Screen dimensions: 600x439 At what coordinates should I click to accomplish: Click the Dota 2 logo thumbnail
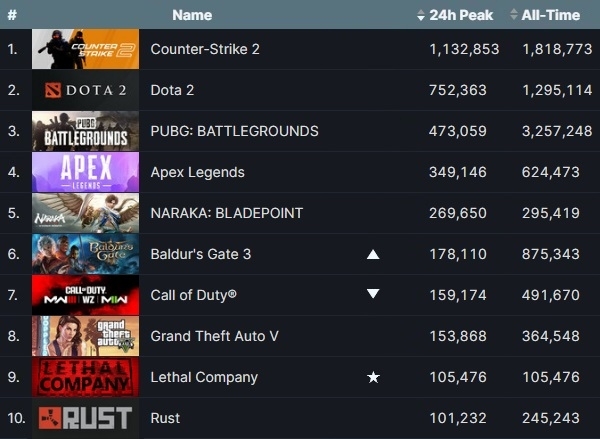point(85,90)
